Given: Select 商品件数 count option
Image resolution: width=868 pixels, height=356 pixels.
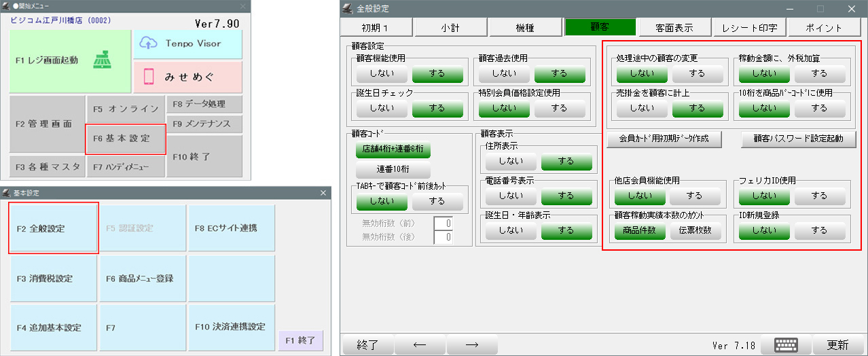Looking at the screenshot, I should tap(640, 231).
